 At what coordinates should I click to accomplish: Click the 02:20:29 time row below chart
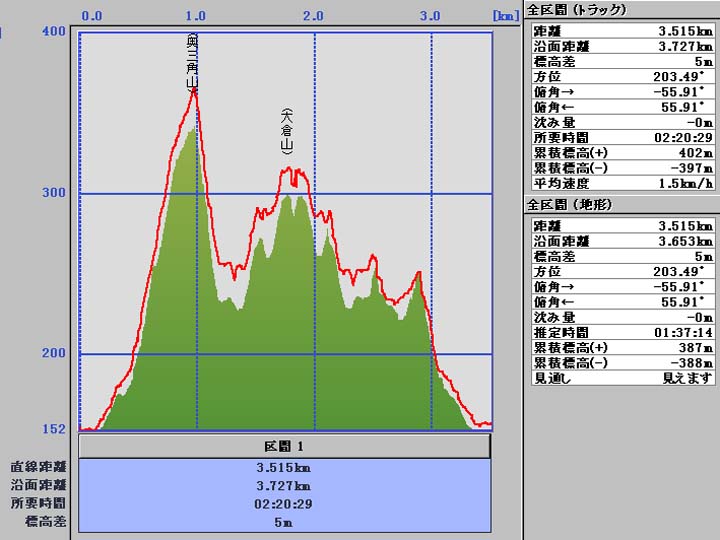[284, 504]
